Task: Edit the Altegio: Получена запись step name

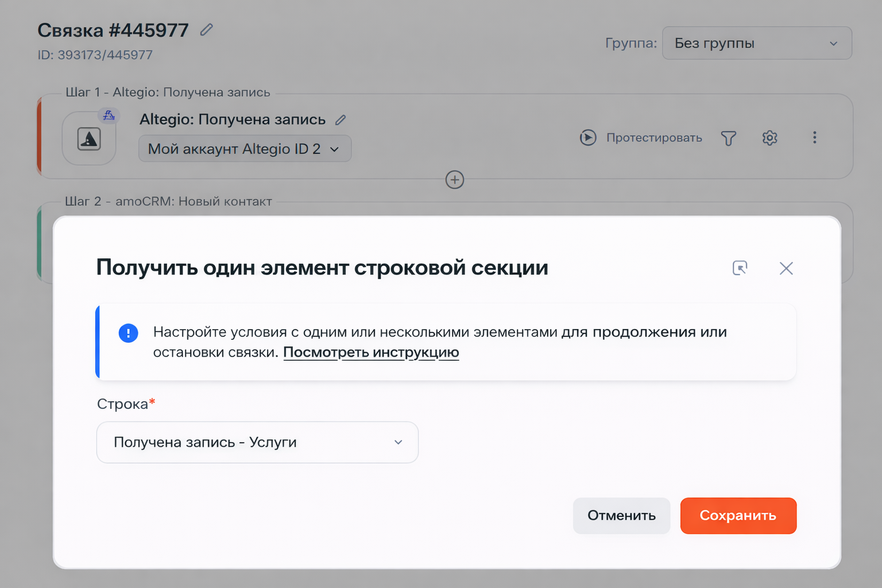Action: click(x=341, y=120)
